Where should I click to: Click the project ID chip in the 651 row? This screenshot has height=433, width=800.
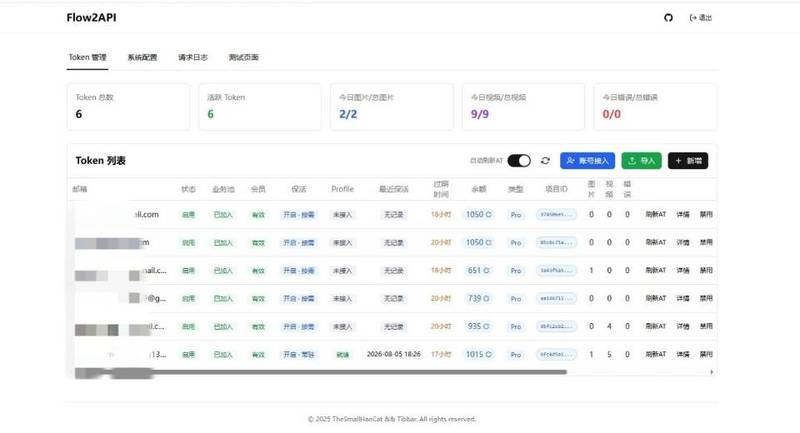[556, 270]
